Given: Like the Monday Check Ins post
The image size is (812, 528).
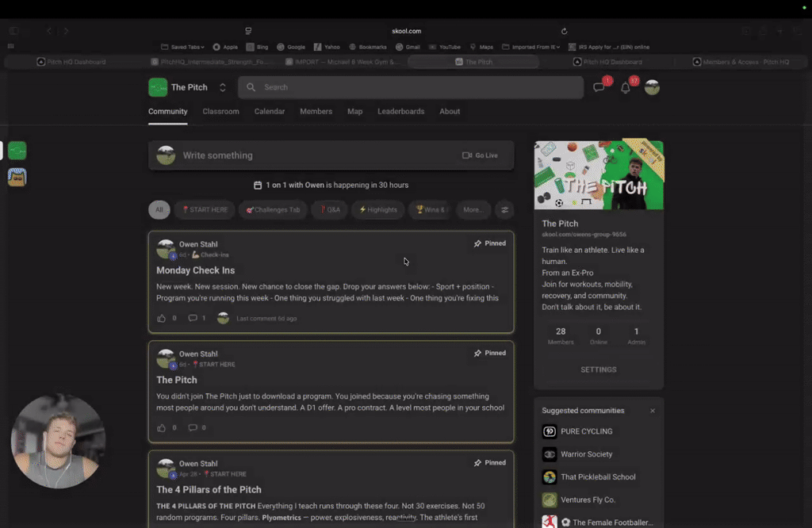Looking at the screenshot, I should (162, 319).
